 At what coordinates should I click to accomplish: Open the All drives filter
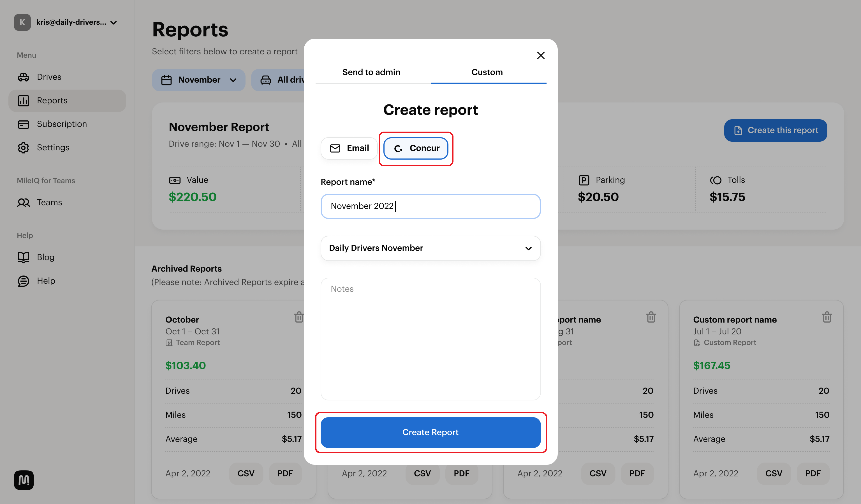278,80
